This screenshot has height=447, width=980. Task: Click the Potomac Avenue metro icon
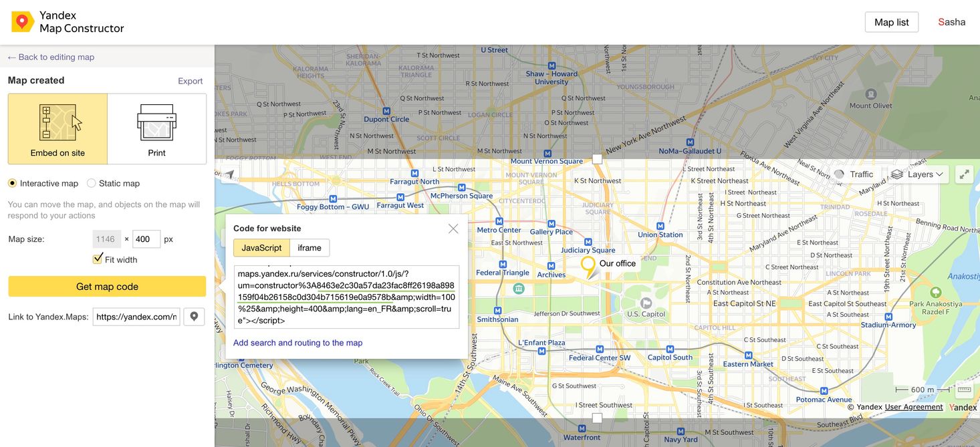(824, 391)
